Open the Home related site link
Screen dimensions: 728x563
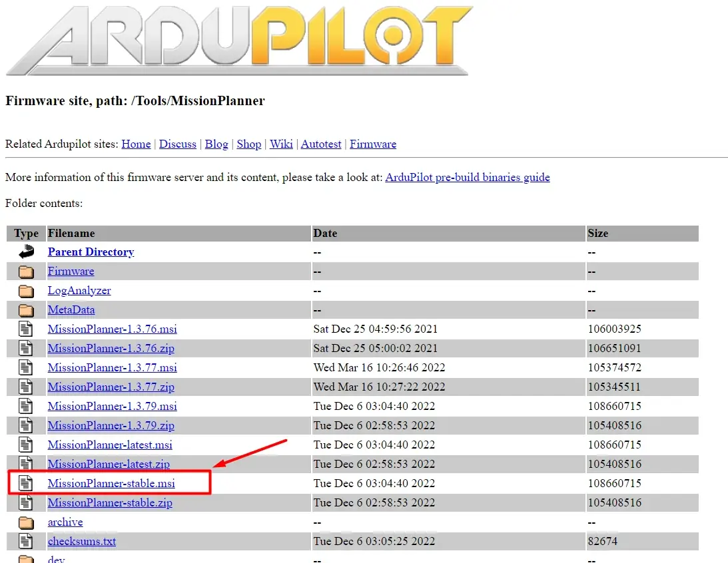pos(136,144)
